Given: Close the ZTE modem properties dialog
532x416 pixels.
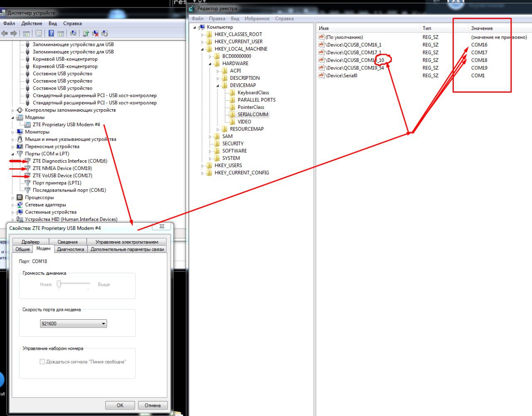Looking at the screenshot, I should (x=162, y=226).
